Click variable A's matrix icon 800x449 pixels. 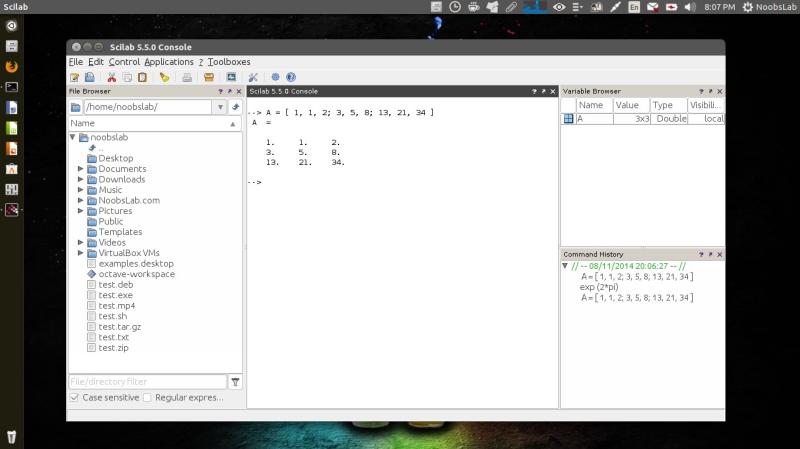point(568,119)
